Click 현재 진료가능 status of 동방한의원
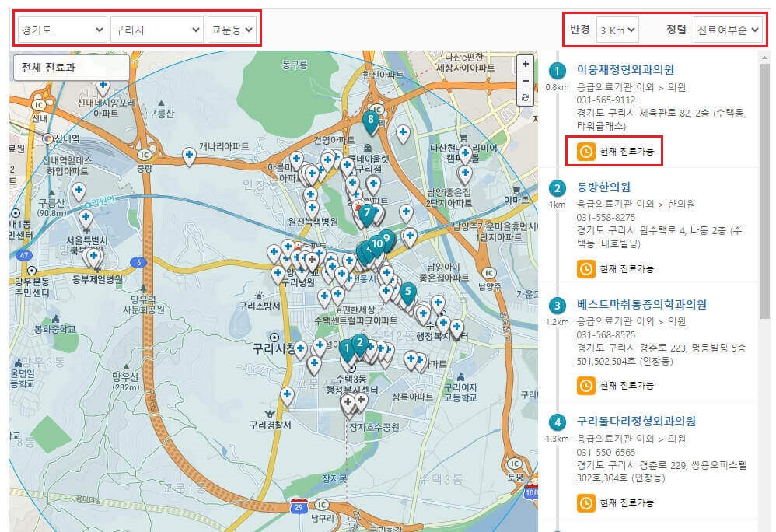Screen dimensions: 776x532 coord(627,268)
